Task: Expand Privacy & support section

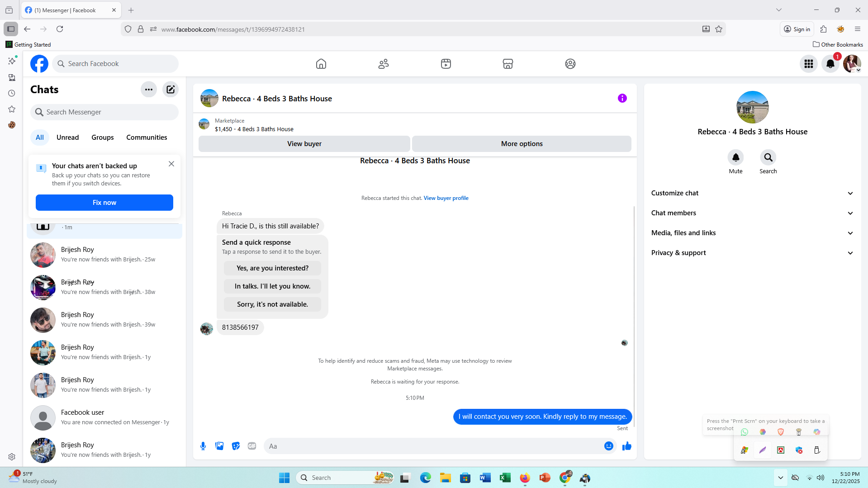Action: click(x=753, y=253)
